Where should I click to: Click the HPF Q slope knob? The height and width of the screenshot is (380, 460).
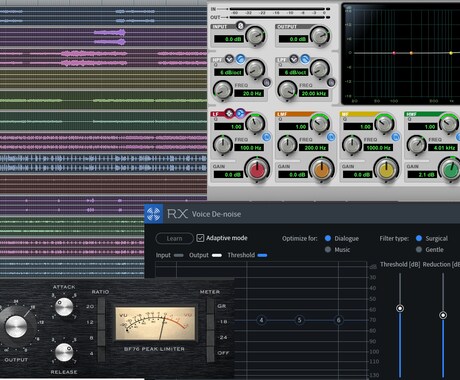[x=255, y=69]
